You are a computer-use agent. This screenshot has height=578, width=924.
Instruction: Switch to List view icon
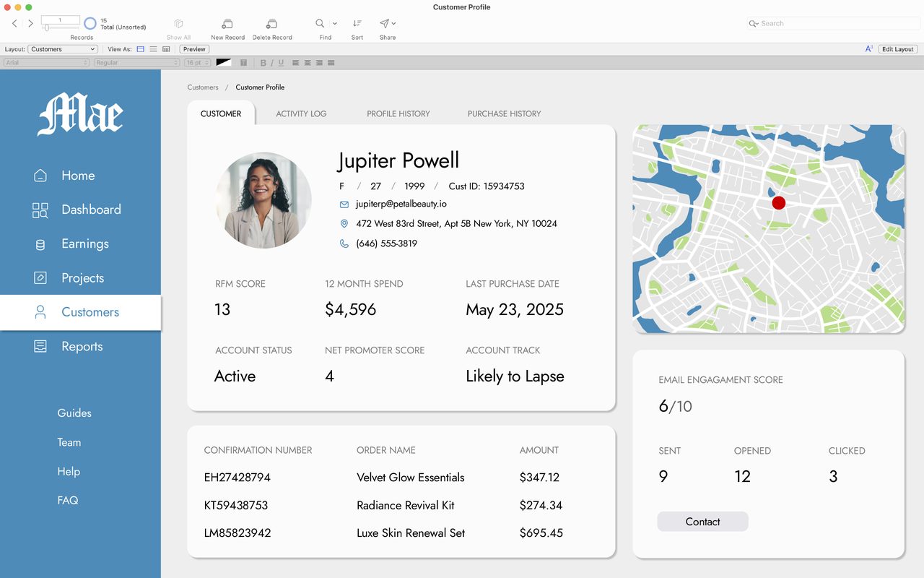[x=153, y=49]
